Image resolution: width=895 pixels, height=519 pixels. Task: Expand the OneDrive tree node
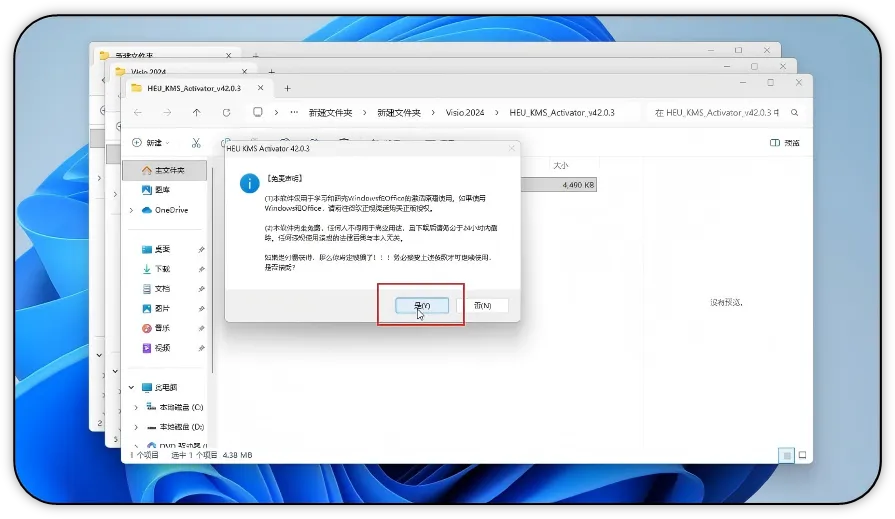tap(131, 210)
